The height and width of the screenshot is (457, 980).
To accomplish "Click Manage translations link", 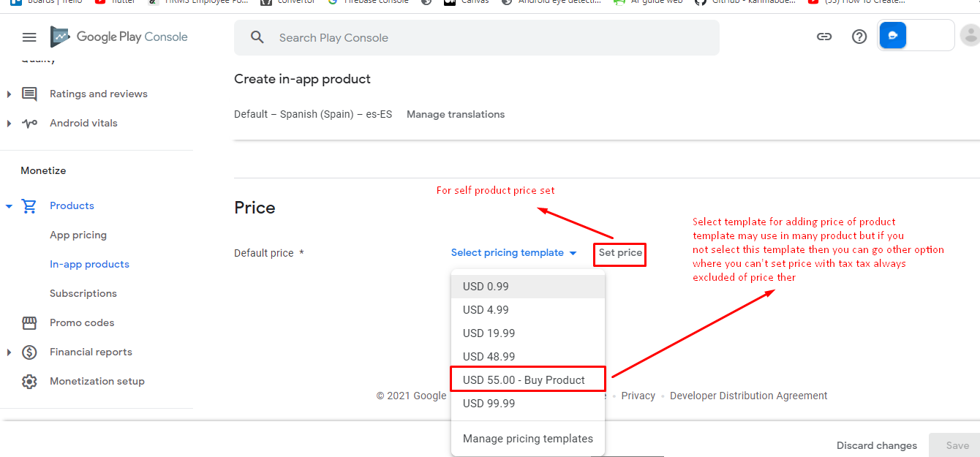I will tap(456, 114).
